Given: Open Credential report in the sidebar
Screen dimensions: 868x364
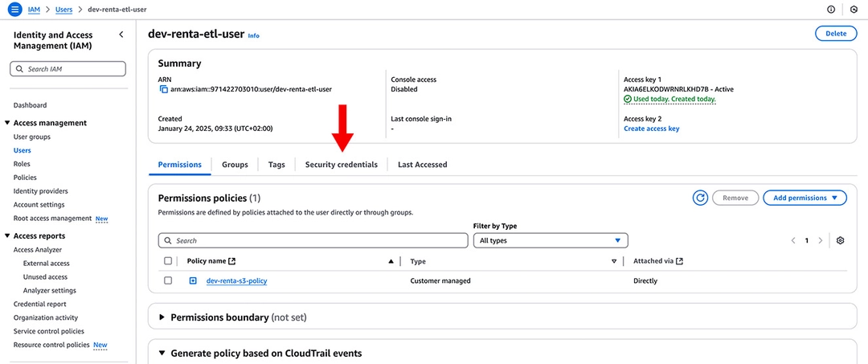Looking at the screenshot, I should [40, 304].
